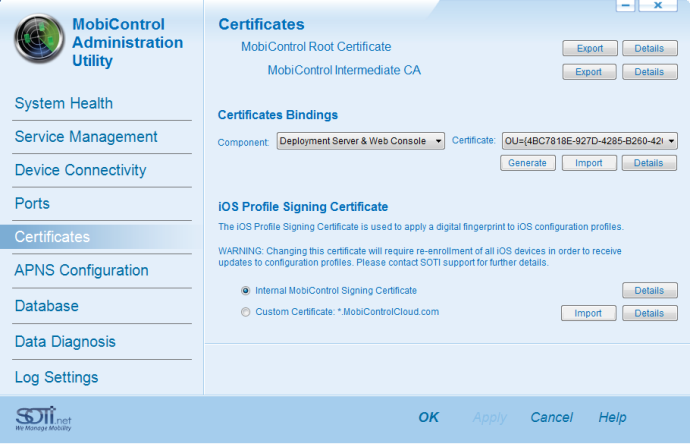
Task: Confirm with the OK button
Action: pyautogui.click(x=428, y=417)
